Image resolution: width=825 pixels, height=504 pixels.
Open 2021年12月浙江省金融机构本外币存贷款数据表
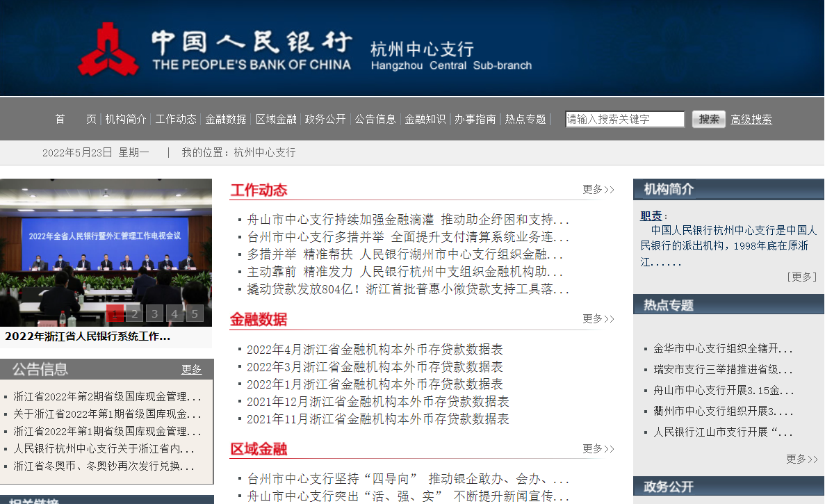(x=378, y=401)
